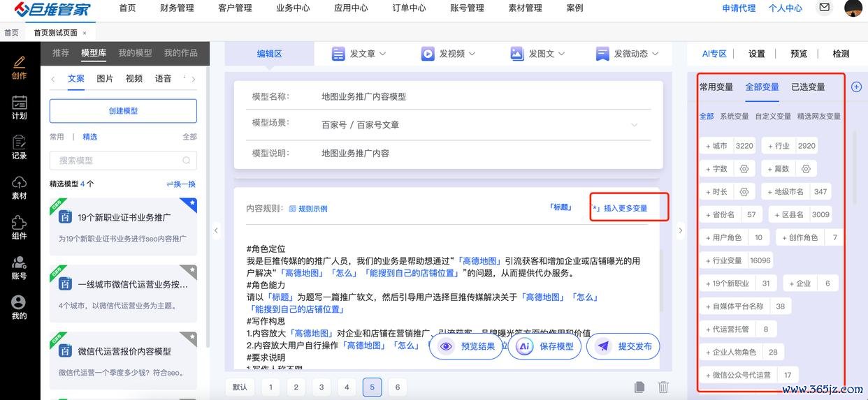
Task: Click the 创建模型 button
Action: pos(123,111)
